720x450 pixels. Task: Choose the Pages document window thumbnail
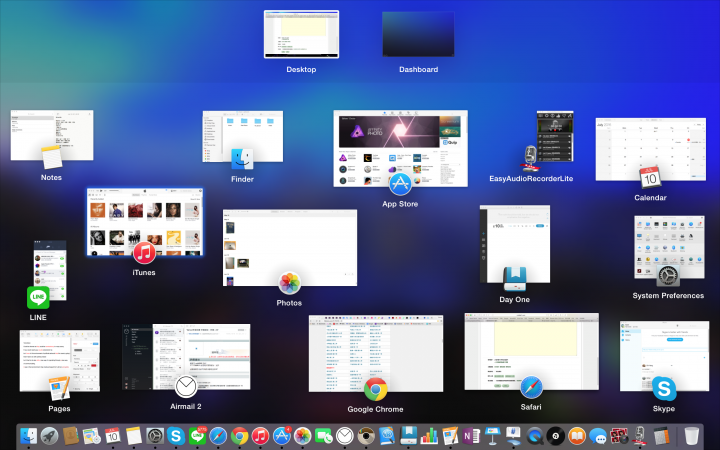(x=60, y=360)
